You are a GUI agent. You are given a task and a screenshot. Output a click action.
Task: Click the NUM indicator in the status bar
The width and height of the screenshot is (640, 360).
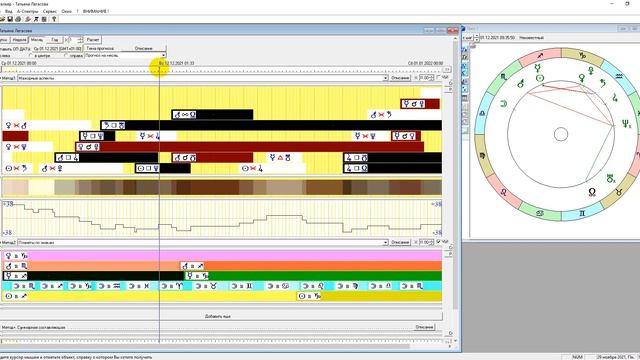(577, 357)
